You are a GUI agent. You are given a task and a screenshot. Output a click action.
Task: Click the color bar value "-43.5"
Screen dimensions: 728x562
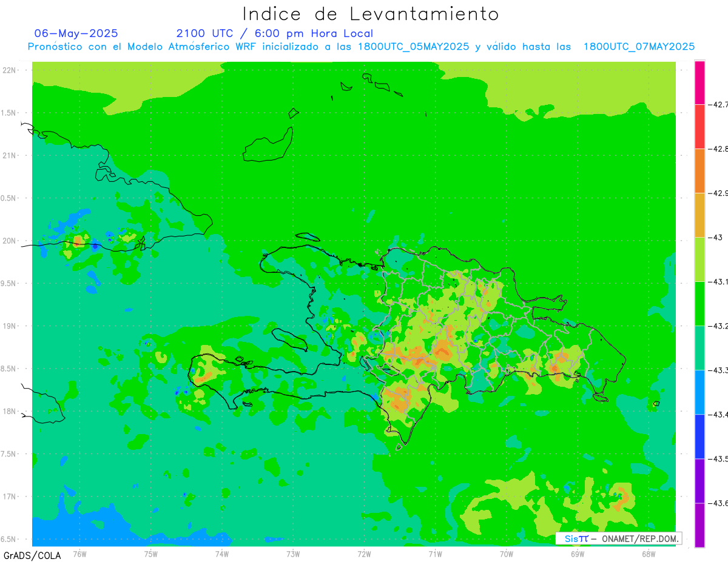718,459
